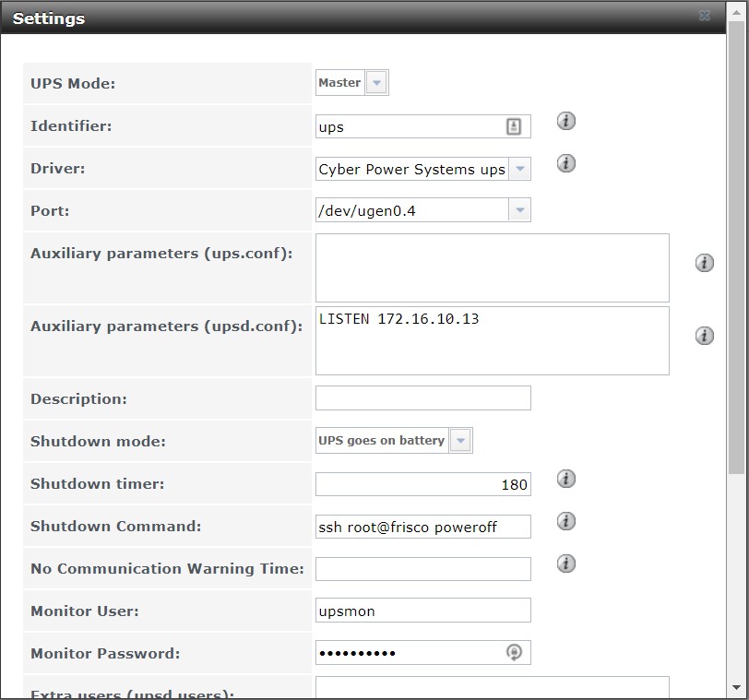
Task: Click the Monitor User field
Action: pos(423,611)
